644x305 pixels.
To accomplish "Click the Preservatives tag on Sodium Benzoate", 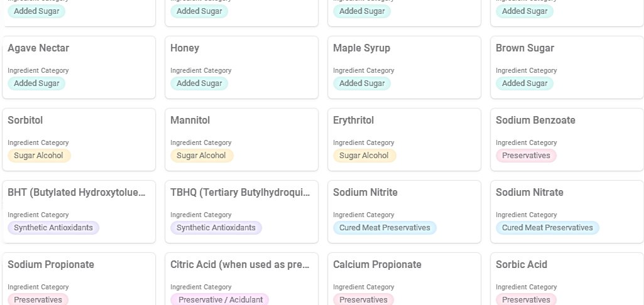I will (x=526, y=156).
